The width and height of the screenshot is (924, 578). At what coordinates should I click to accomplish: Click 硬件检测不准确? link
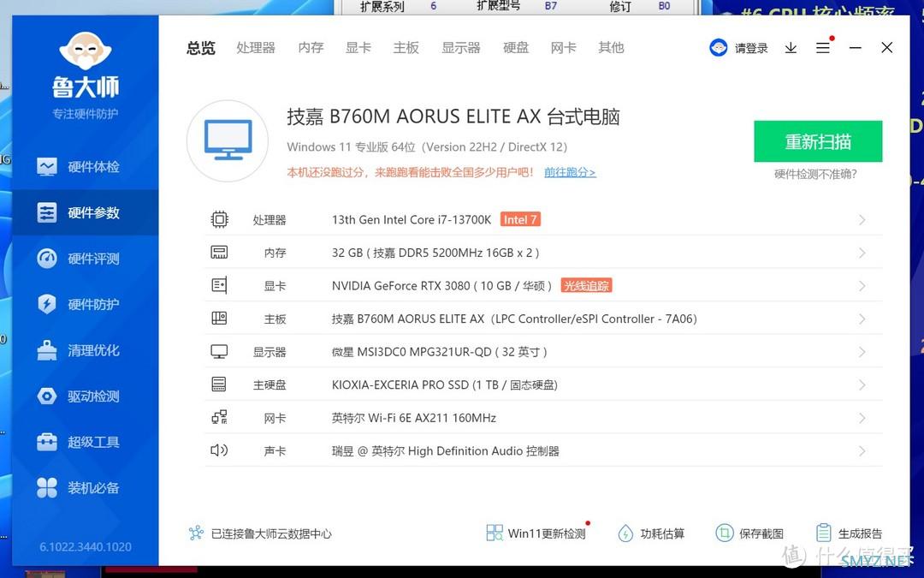(815, 174)
